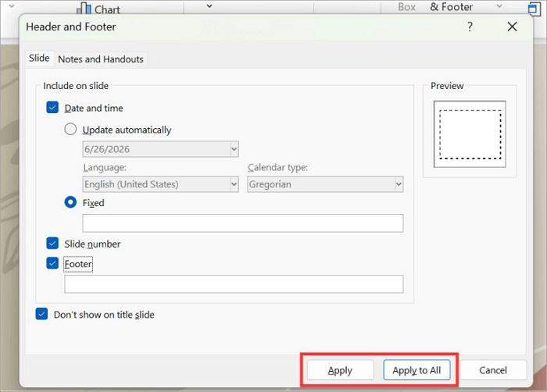Screen dimensions: 547x392
Task: Close the Header and Footer dialog
Action: (512, 27)
